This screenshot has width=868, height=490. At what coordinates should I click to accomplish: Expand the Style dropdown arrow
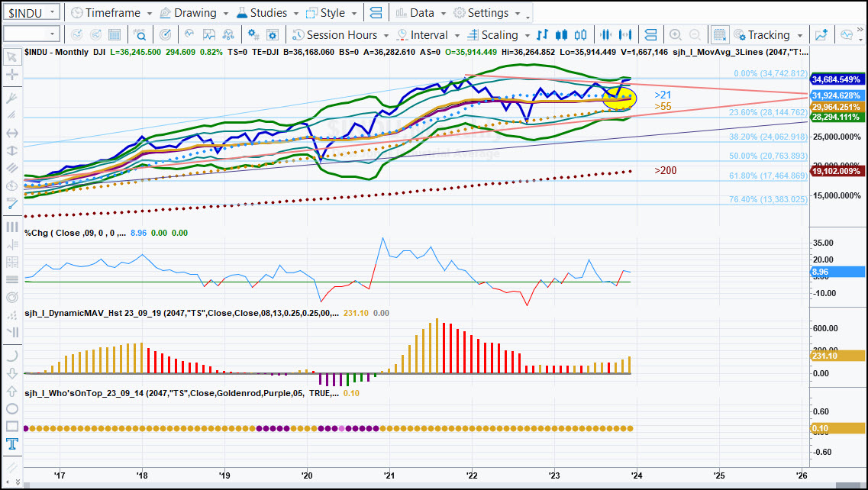pos(353,13)
